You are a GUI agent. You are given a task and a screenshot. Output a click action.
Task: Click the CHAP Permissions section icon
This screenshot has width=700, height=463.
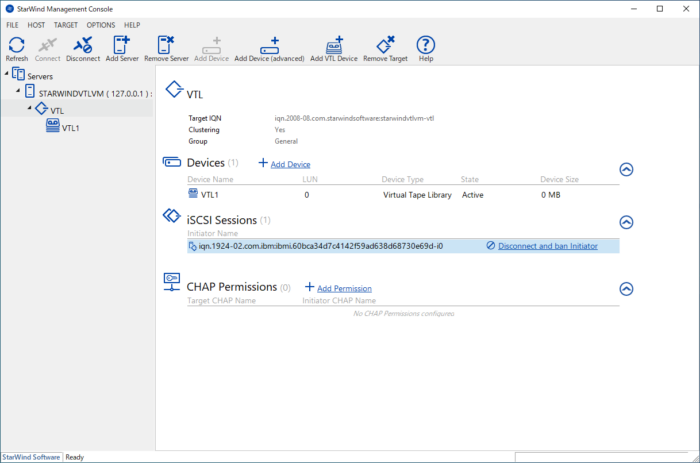(x=172, y=282)
